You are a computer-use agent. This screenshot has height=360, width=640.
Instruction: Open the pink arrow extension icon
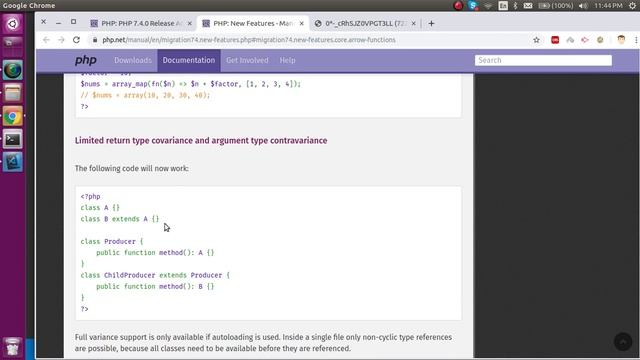click(585, 40)
